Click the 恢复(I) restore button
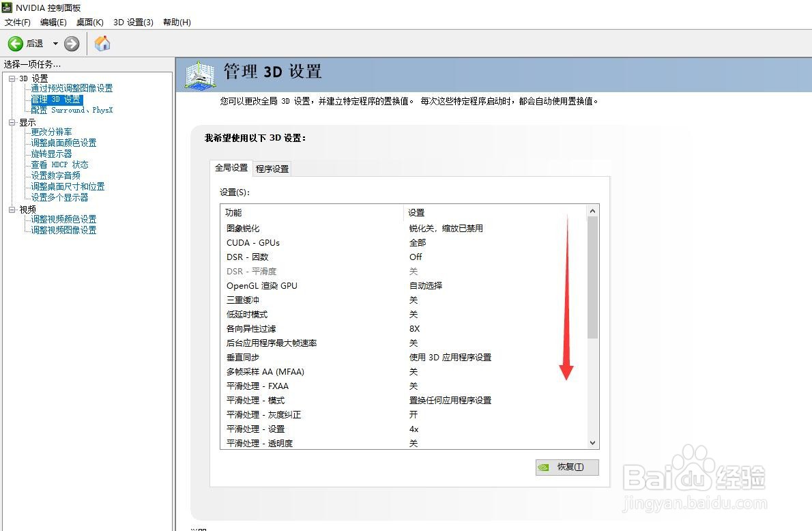The width and height of the screenshot is (812, 531). coord(567,468)
